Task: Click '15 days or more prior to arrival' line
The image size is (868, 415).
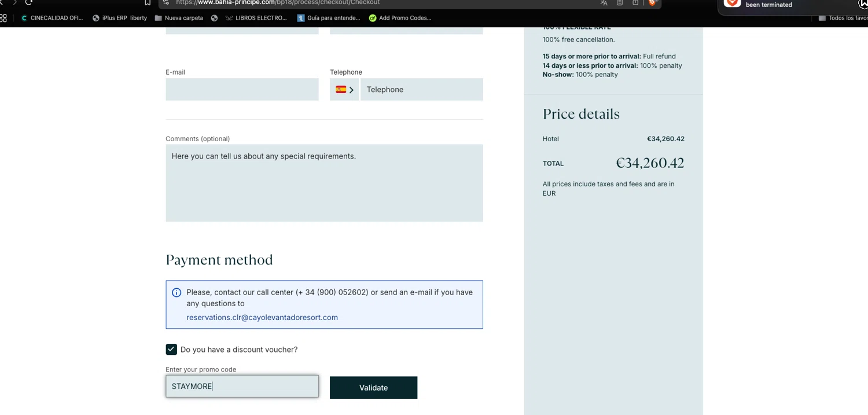Action: [x=609, y=56]
